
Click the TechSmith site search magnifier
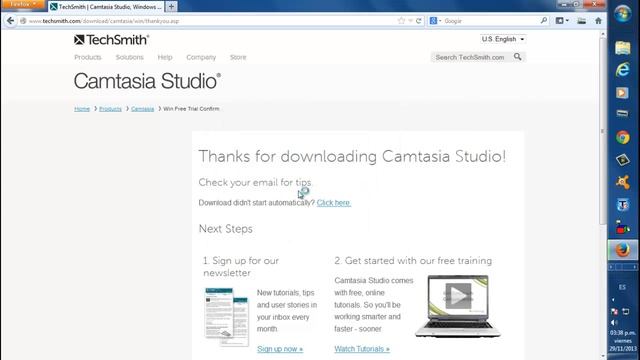click(518, 57)
